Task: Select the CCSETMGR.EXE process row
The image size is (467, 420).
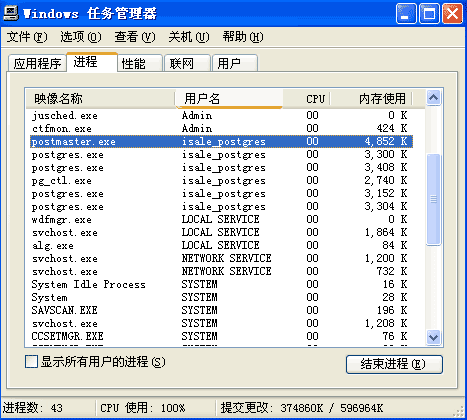Action: point(221,336)
